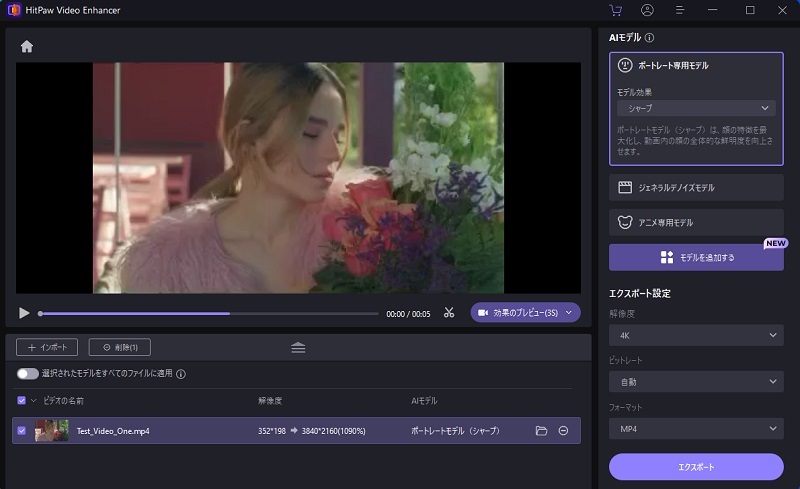The image size is (800, 489).
Task: Select the アニメ専用モデル option
Action: click(696, 222)
